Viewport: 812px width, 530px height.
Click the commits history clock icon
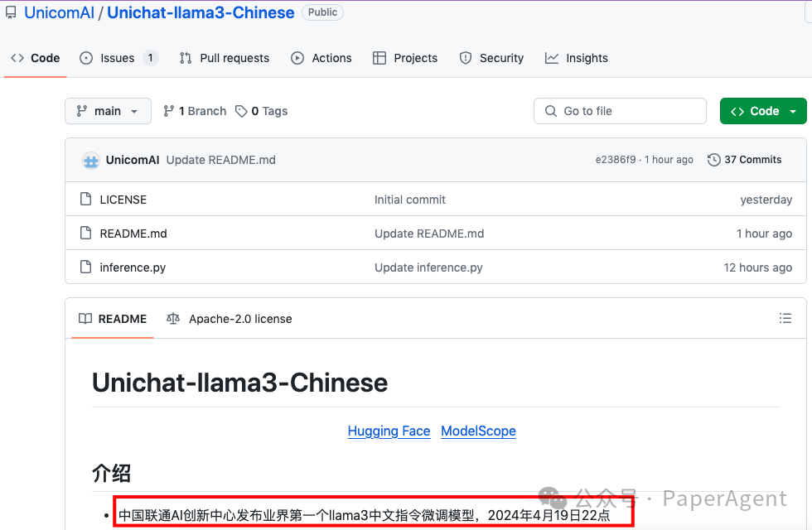(x=713, y=159)
